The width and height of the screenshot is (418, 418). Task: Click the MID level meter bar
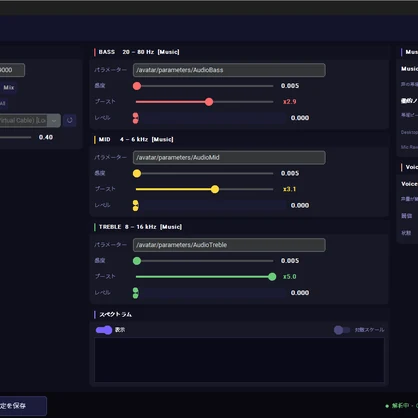click(209, 205)
